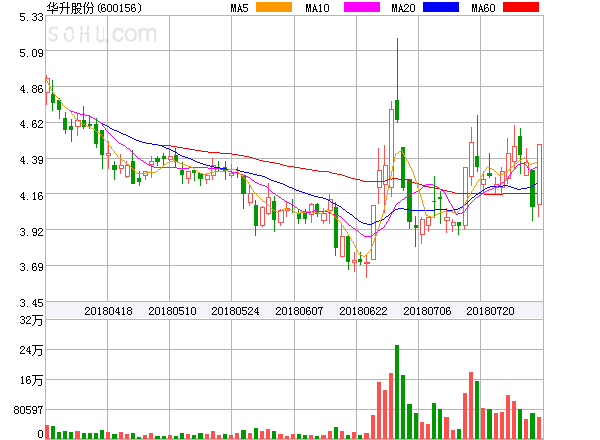
Task: Select the 20180510 date marker
Action: 171,311
